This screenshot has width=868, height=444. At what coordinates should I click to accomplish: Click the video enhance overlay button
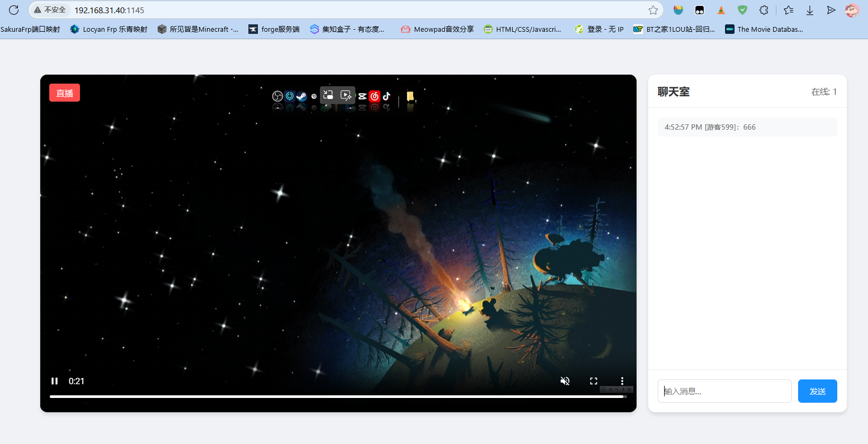pos(346,95)
